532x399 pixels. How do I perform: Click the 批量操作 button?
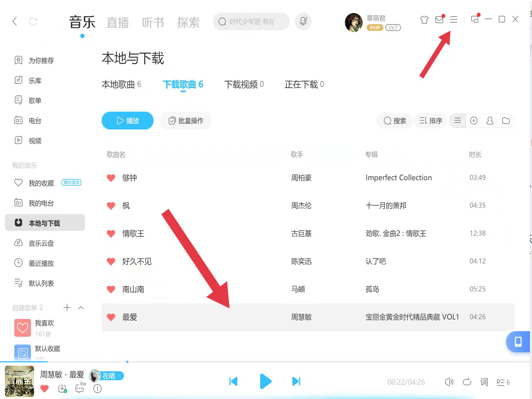pyautogui.click(x=186, y=120)
